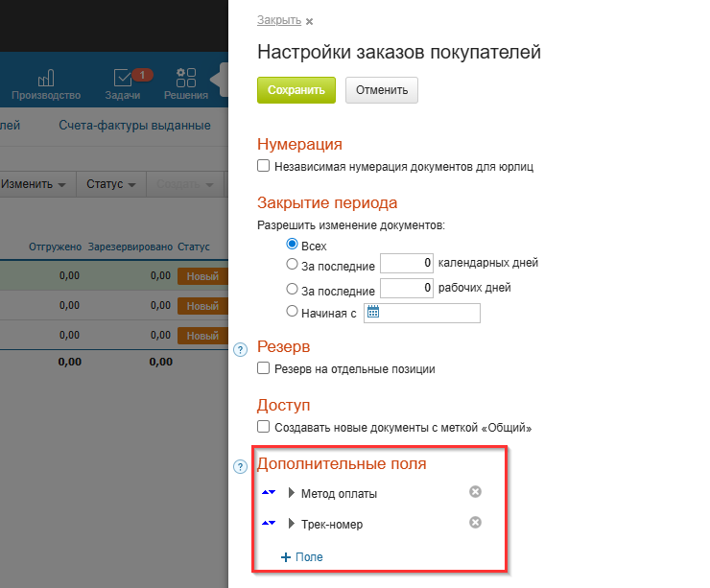Sort by Статус column header
Screen dimensions: 710x588
194,247
